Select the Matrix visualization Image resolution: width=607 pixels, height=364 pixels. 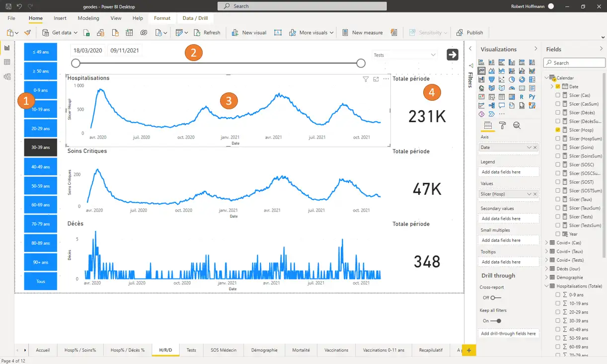pyautogui.click(x=512, y=97)
